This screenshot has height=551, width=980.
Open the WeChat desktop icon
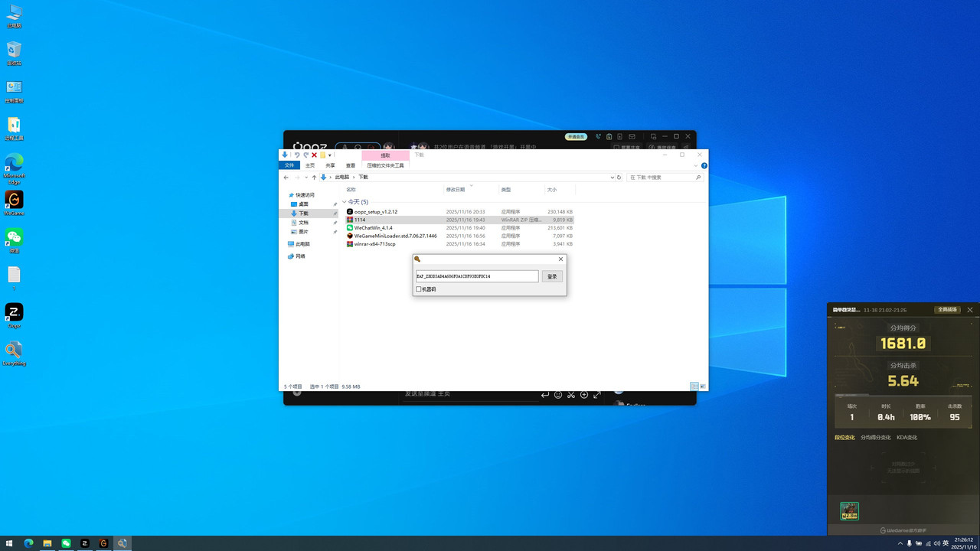click(x=14, y=240)
